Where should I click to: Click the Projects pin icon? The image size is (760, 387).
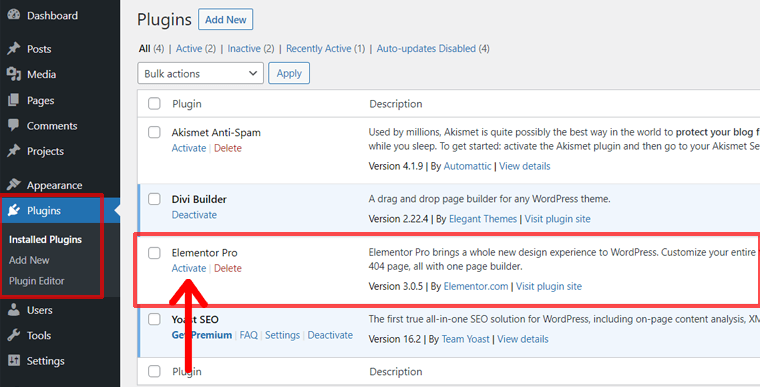pos(14,151)
